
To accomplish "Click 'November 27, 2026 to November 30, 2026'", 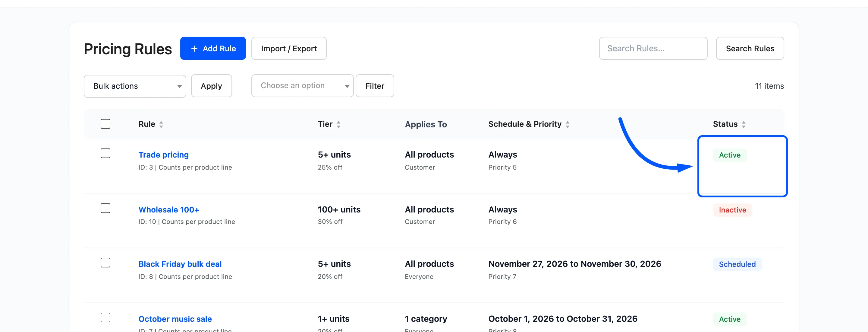I will tap(574, 264).
